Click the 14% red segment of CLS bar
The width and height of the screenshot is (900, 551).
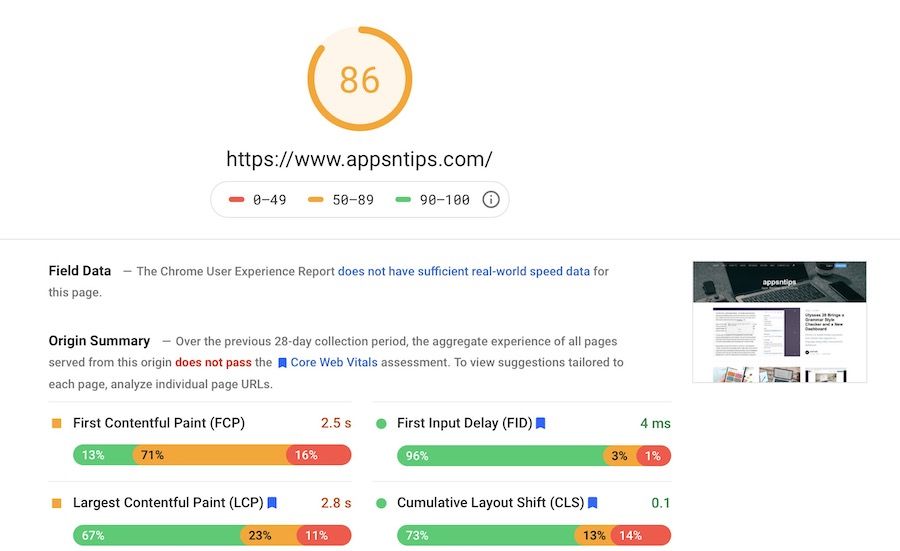640,535
